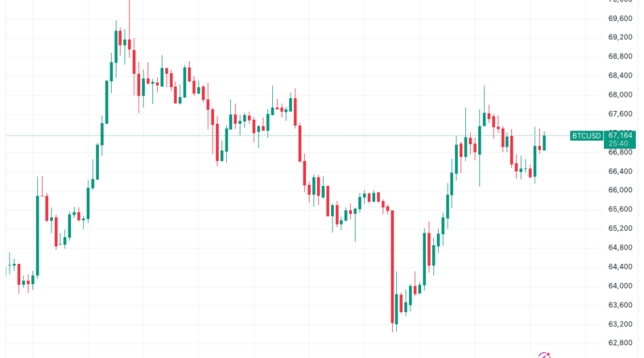The height and width of the screenshot is (358, 644).
Task: Click the 65,200 price axis label
Action: coord(619,228)
